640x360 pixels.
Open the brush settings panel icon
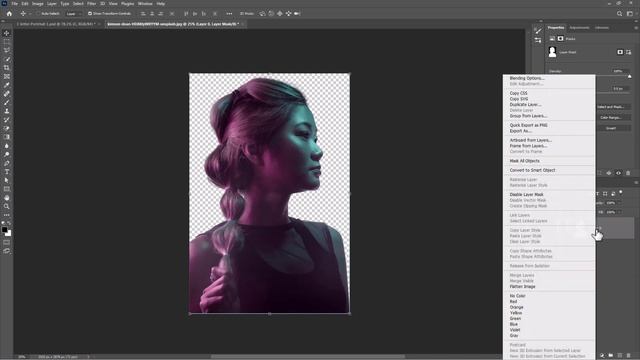[x=538, y=31]
